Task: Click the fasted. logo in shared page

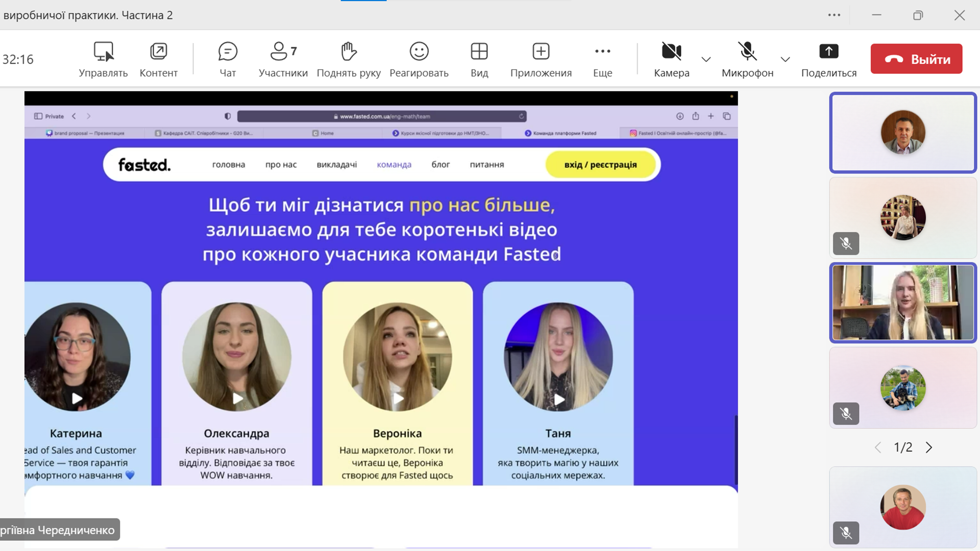Action: tap(144, 165)
